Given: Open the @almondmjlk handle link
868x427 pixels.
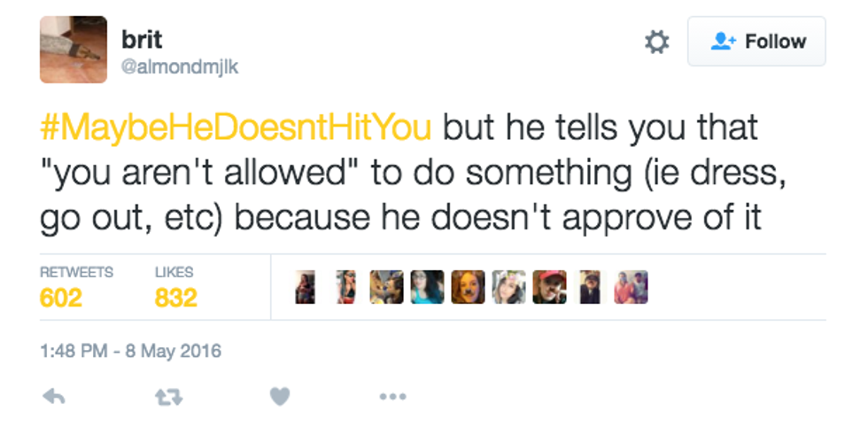Looking at the screenshot, I should pyautogui.click(x=179, y=66).
